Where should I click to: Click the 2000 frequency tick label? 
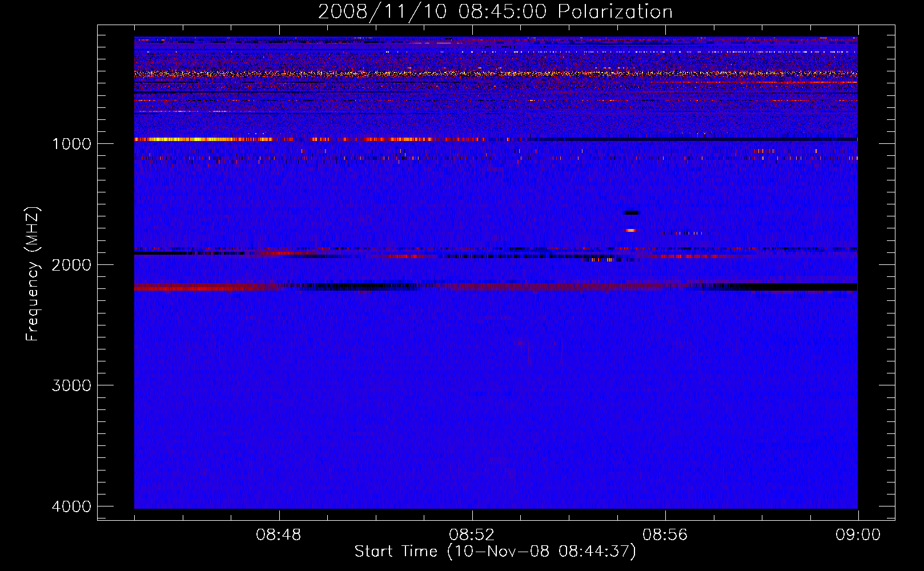[71, 264]
